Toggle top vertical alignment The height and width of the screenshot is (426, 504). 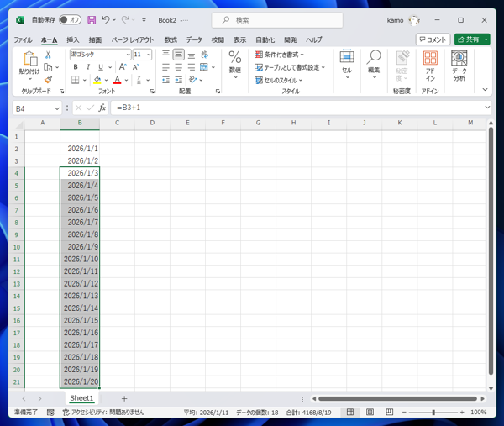[x=165, y=55]
